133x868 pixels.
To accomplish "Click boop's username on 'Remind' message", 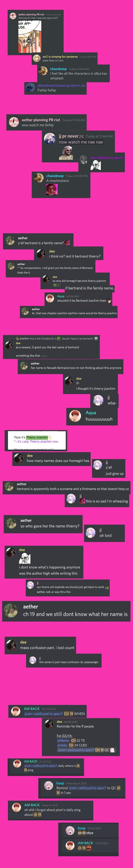I will [x=60, y=783].
